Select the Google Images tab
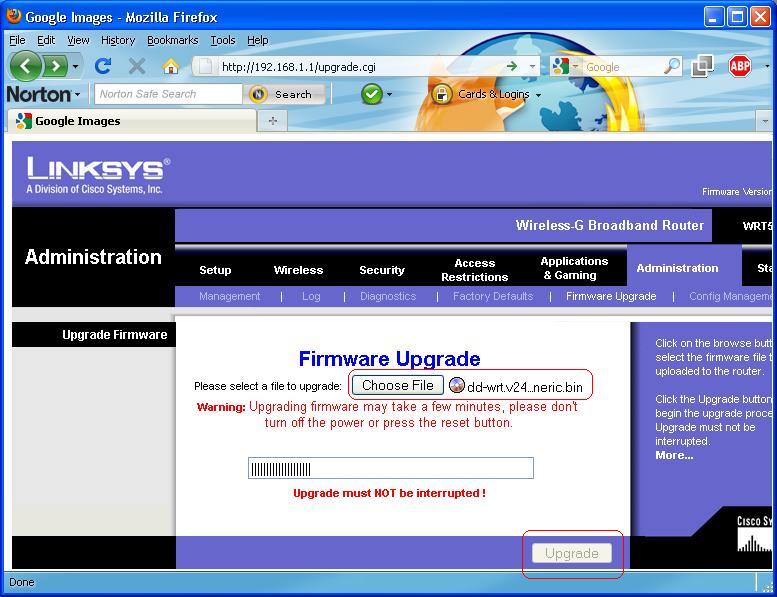 tap(131, 121)
